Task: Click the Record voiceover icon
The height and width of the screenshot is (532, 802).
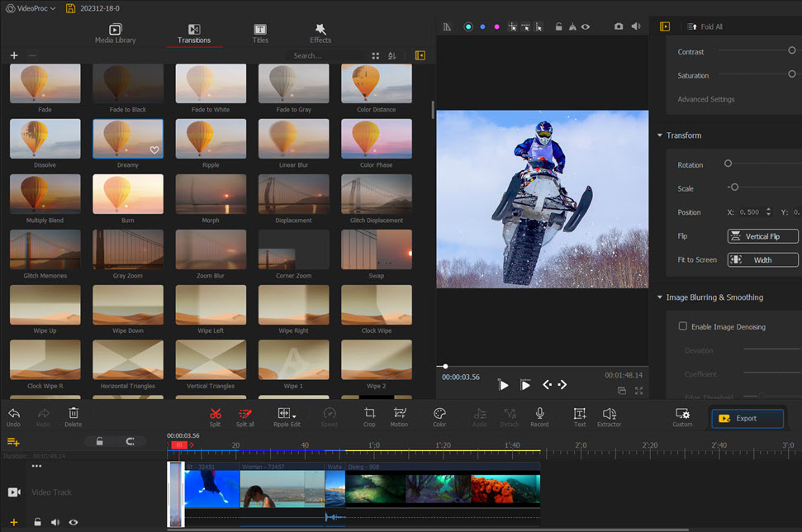Action: coord(539,416)
